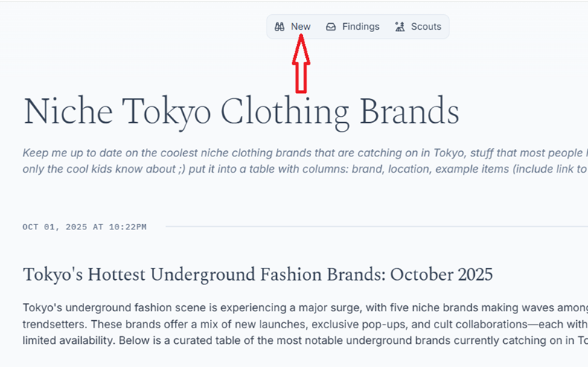Screen dimensions: 588x367
Task: Click the paragraph line starting 'limited availability'
Action: [298, 340]
